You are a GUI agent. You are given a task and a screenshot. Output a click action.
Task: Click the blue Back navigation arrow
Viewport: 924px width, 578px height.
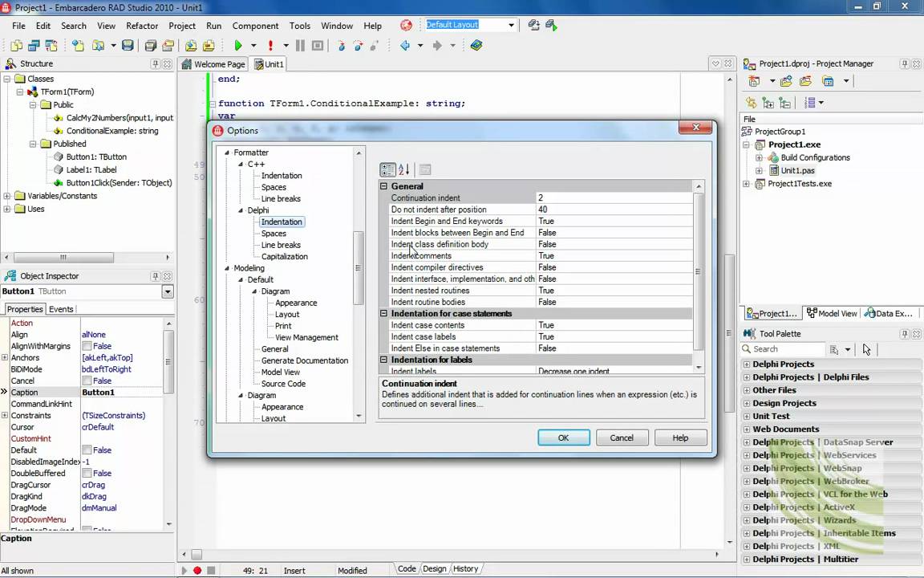coord(405,46)
